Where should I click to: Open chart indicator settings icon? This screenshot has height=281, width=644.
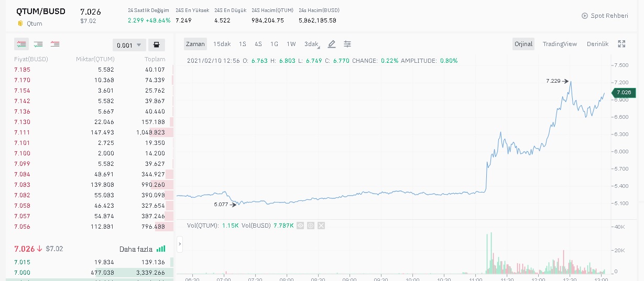click(x=347, y=44)
